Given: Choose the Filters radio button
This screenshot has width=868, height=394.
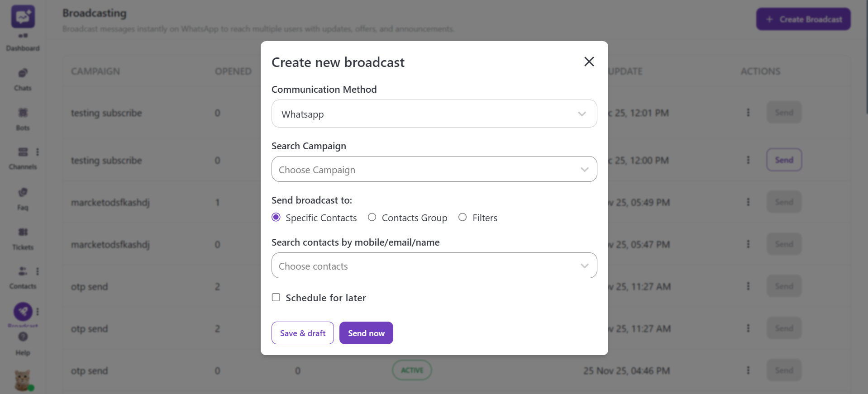Looking at the screenshot, I should (463, 217).
